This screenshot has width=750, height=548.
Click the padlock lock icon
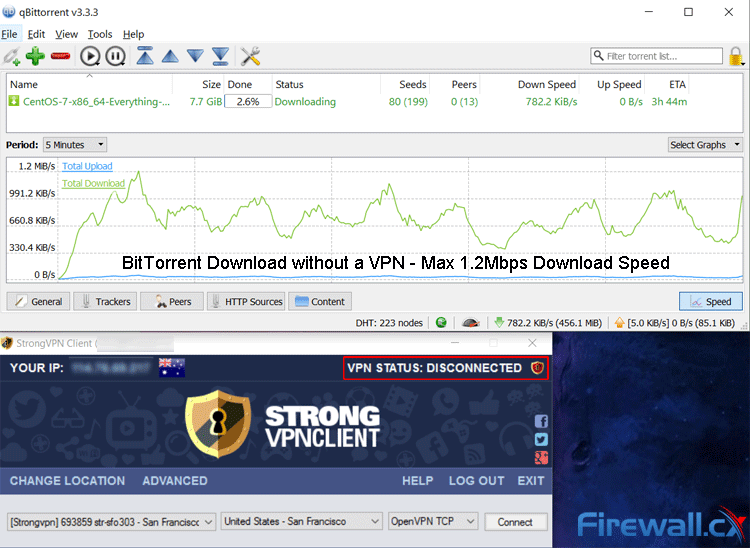pos(736,56)
